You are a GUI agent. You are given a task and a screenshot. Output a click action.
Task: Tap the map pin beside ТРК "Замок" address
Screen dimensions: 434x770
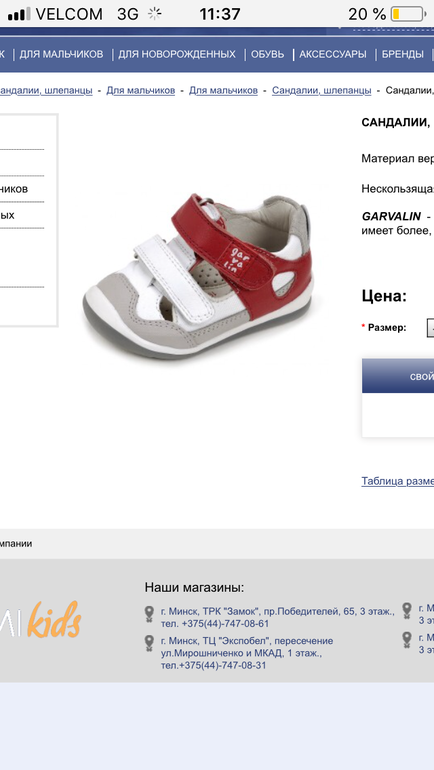click(x=149, y=614)
